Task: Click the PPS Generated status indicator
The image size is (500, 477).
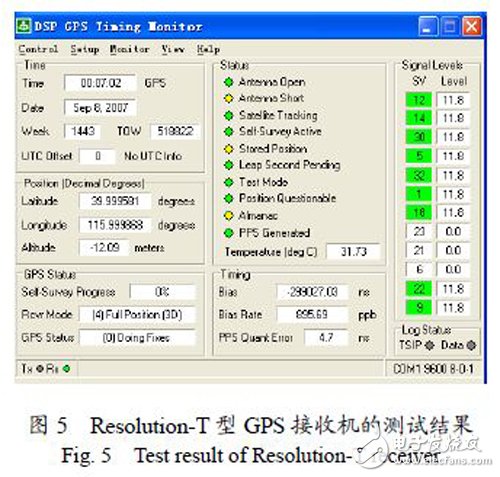Action: [x=229, y=233]
